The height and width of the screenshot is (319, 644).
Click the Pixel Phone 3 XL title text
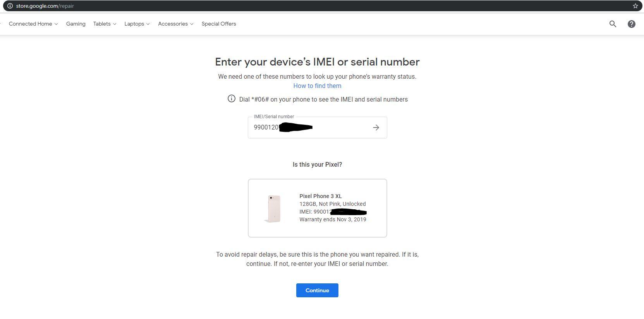pos(321,196)
